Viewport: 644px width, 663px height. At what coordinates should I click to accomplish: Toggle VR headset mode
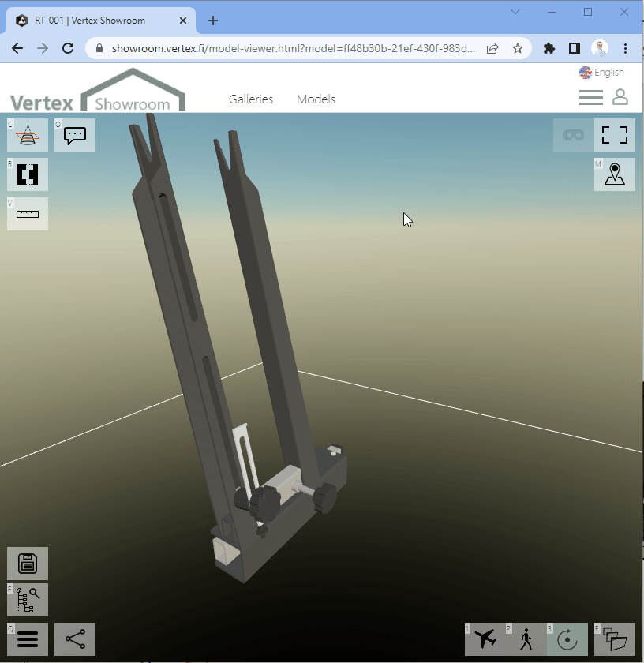pos(574,135)
